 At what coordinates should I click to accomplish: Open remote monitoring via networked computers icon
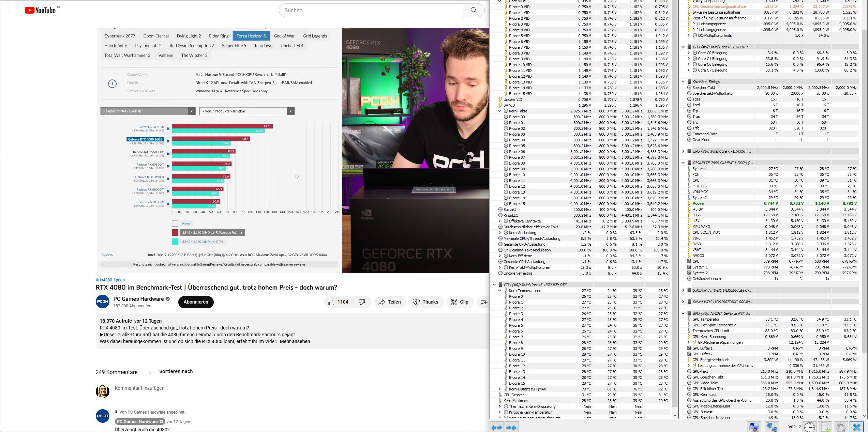pos(772,427)
